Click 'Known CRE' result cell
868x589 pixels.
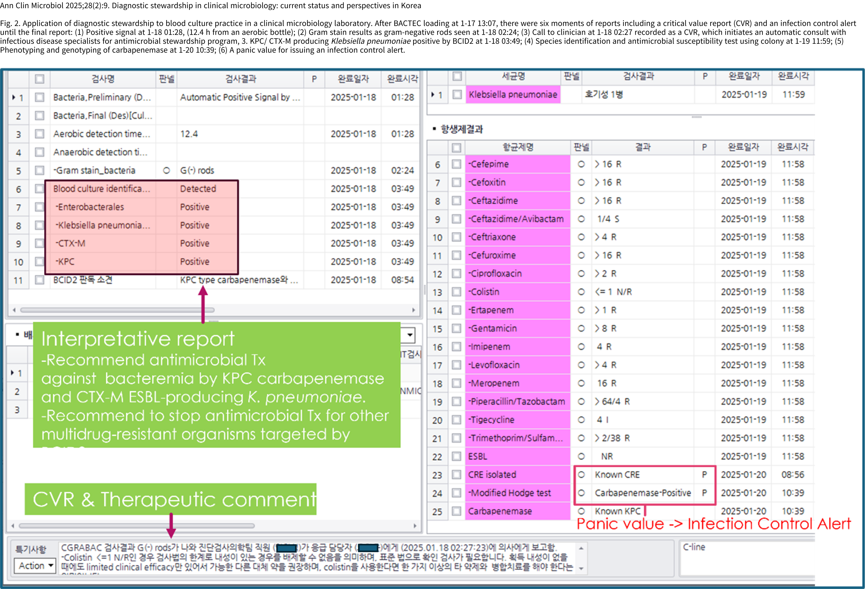643,474
